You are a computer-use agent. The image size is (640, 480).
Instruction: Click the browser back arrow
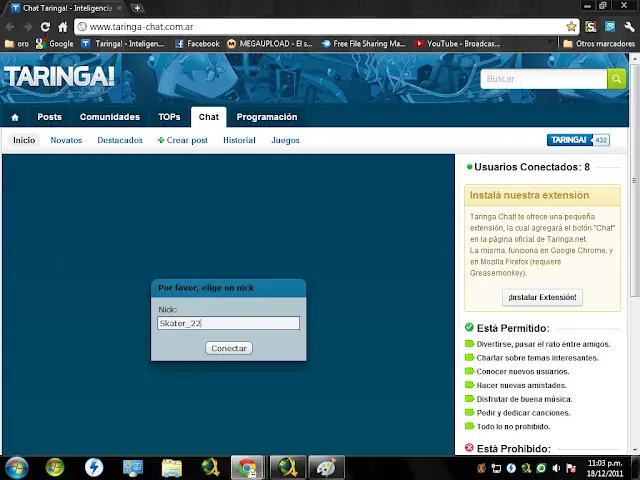[11, 27]
